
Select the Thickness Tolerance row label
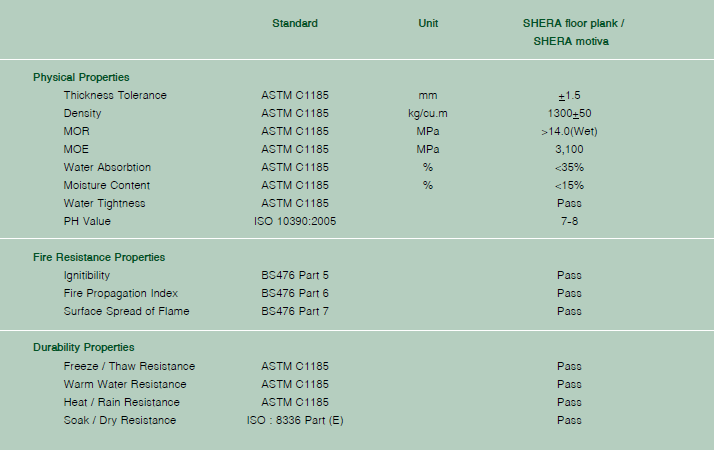(115, 95)
